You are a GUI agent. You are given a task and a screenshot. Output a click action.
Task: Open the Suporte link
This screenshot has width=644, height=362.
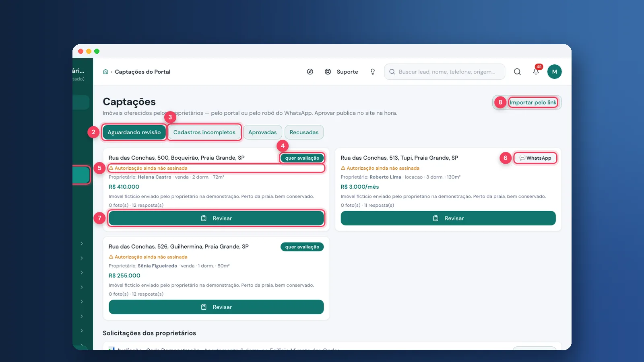tap(347, 72)
